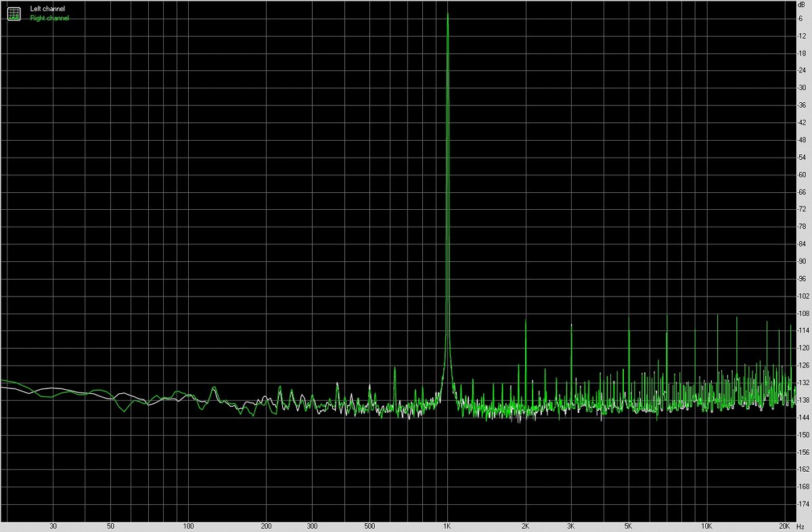This screenshot has width=812, height=532.
Task: Click the "2K" frequency axis label
Action: pyautogui.click(x=525, y=527)
